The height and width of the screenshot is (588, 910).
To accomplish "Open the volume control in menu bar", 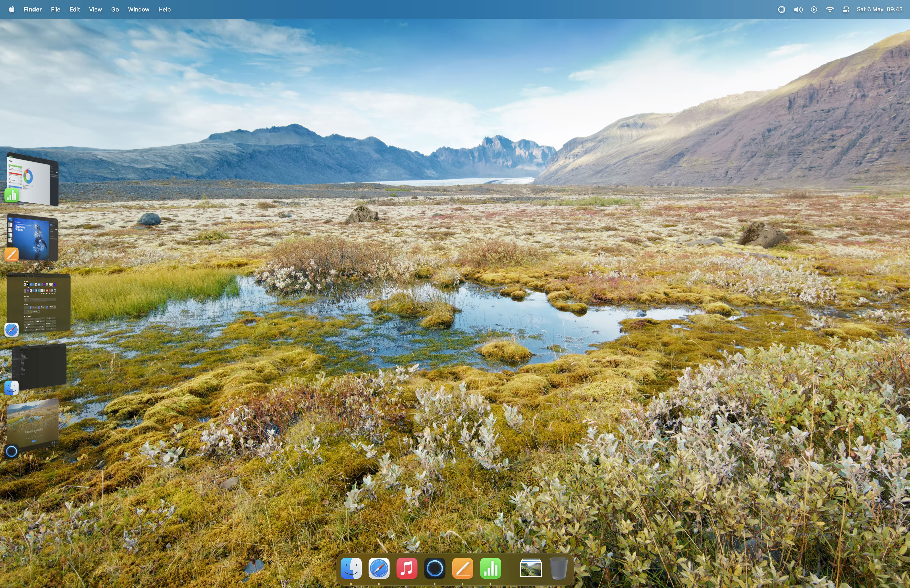I will tap(798, 10).
